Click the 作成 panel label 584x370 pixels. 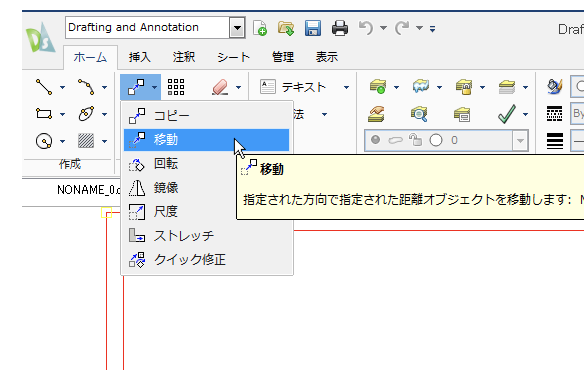(x=70, y=164)
